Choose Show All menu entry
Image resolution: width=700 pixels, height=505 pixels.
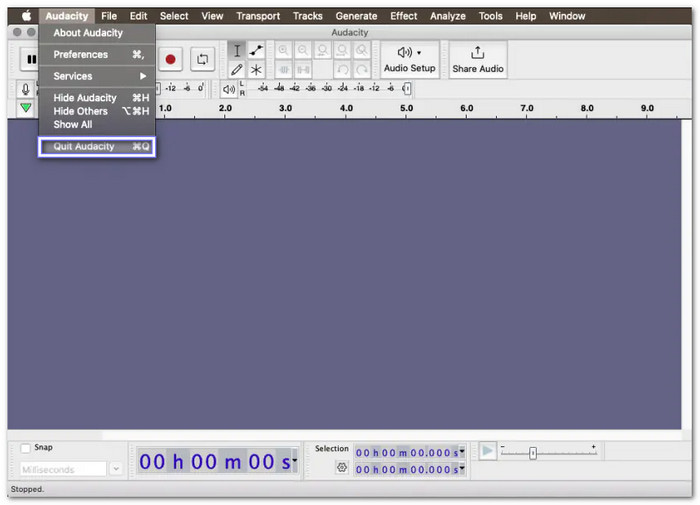point(97,125)
